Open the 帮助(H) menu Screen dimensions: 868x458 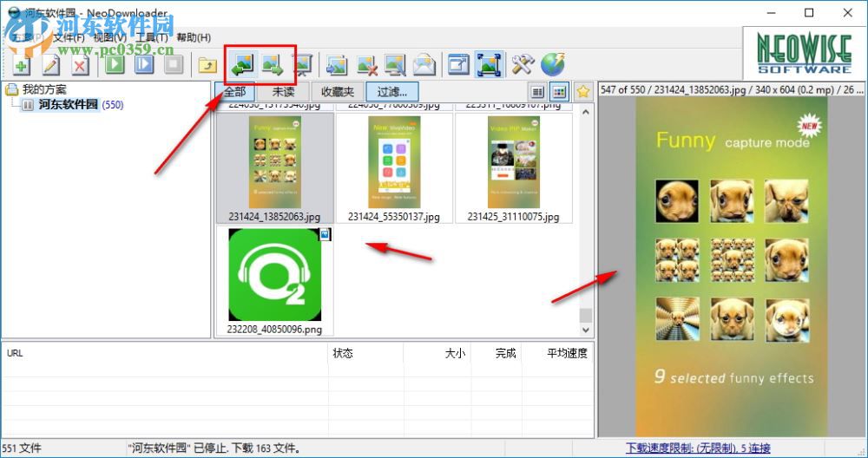click(x=194, y=37)
